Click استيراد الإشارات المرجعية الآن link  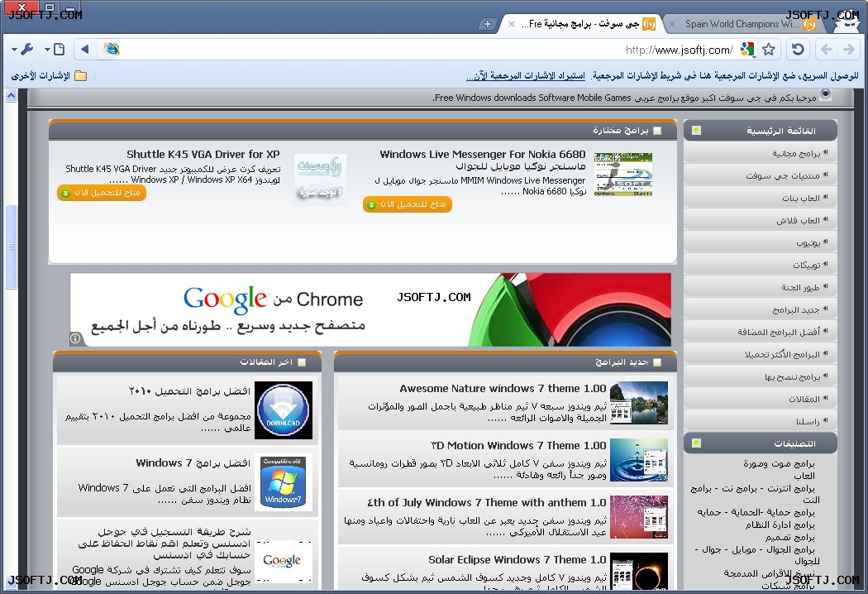tap(526, 75)
